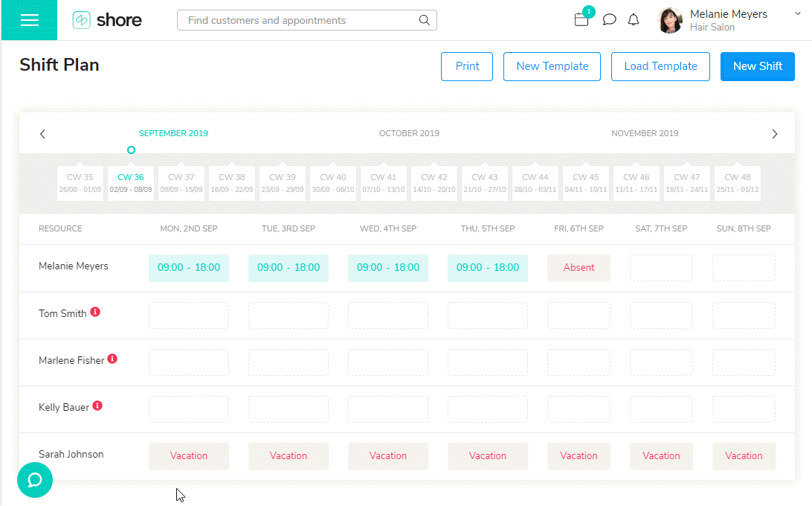
Task: Click the info icon beside Tom Smith
Action: pyautogui.click(x=95, y=313)
